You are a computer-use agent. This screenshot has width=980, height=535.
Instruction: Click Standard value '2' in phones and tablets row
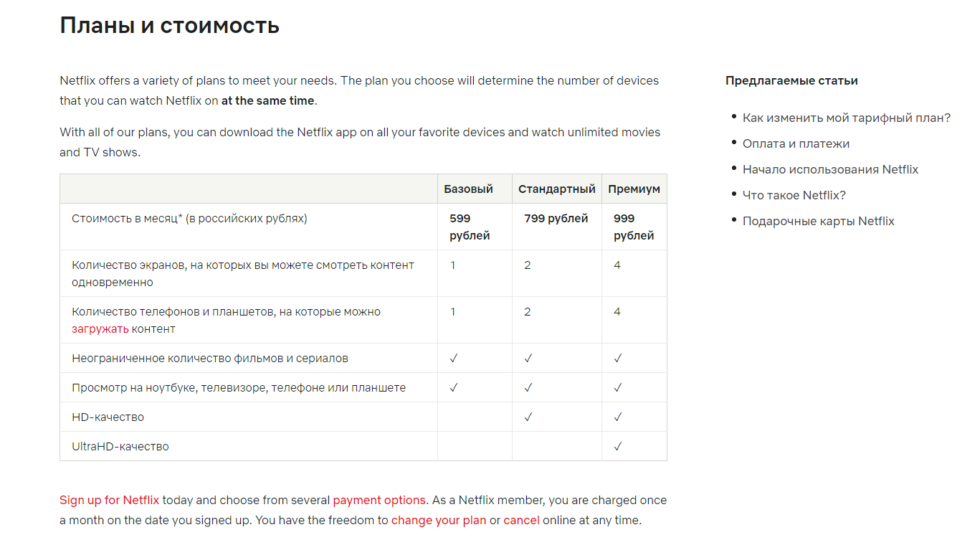[528, 312]
